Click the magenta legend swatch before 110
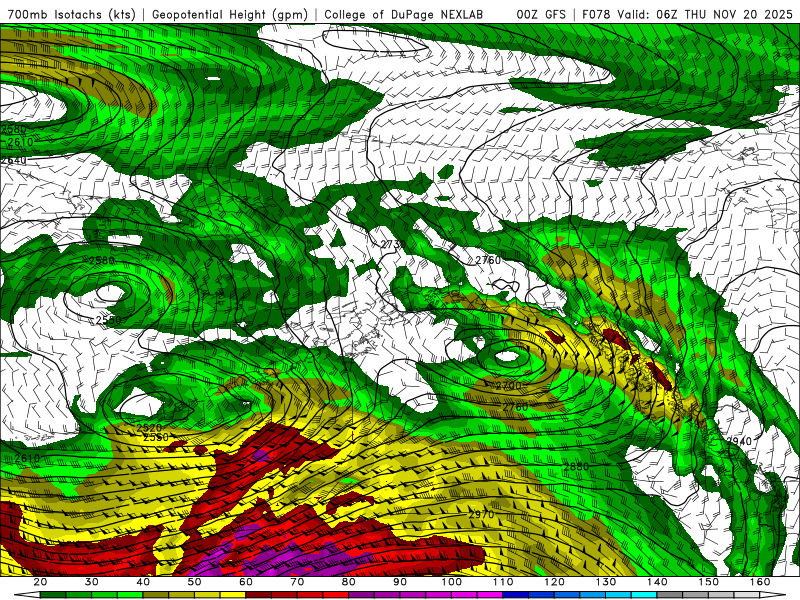 [490, 595]
